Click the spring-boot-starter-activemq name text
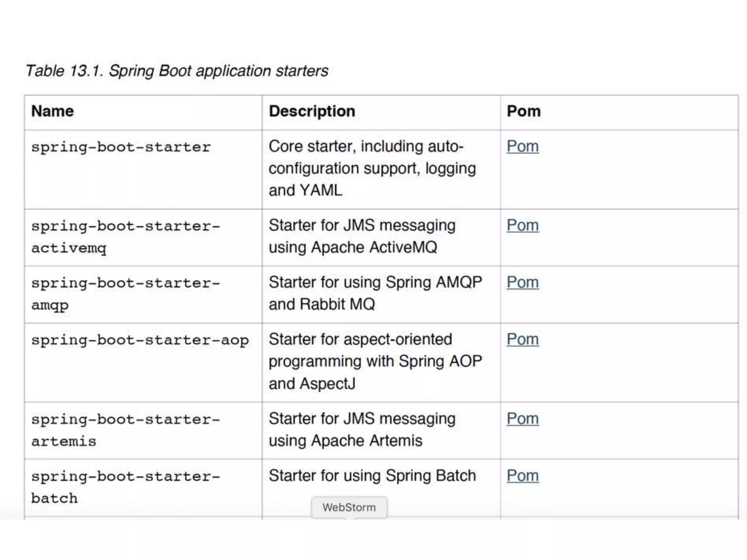Viewport: 747px width, 560px height. coord(125,237)
